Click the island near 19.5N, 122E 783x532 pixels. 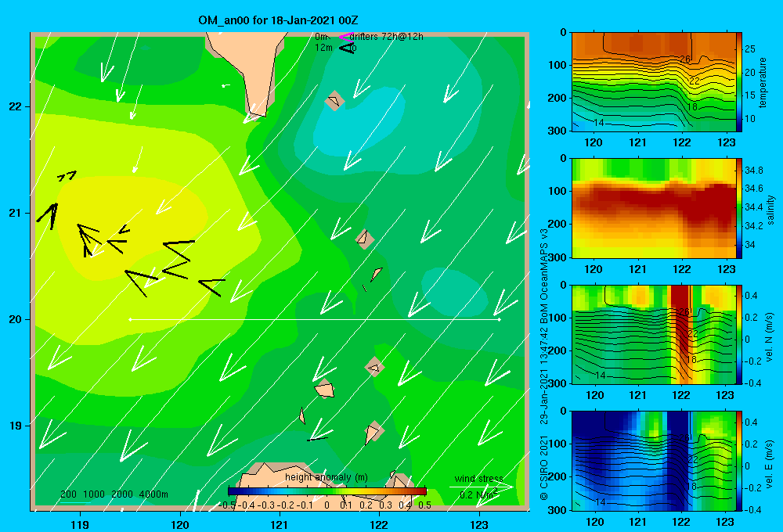coord(374,368)
